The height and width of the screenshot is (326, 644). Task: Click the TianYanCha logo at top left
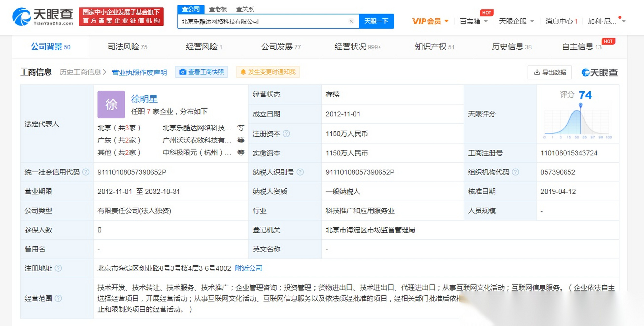coord(43,17)
